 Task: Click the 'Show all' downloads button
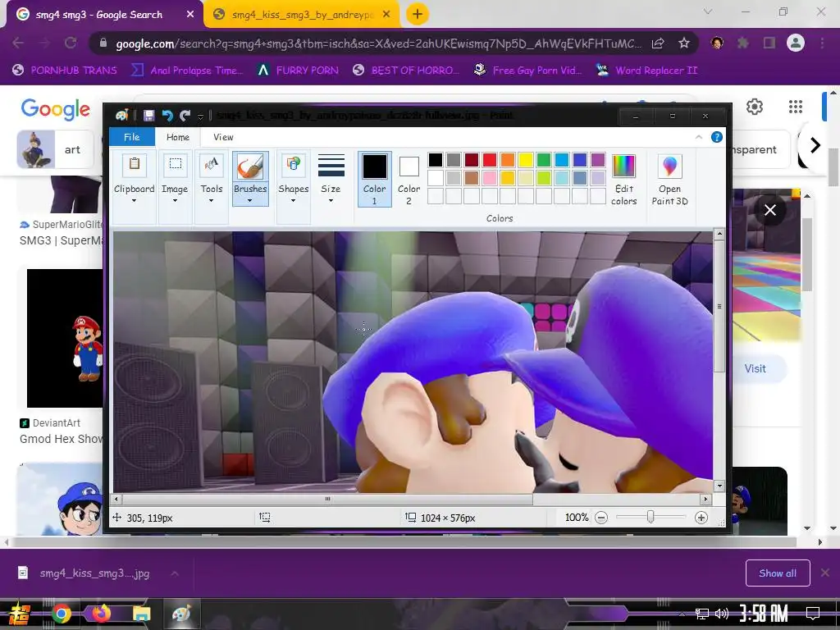click(778, 573)
